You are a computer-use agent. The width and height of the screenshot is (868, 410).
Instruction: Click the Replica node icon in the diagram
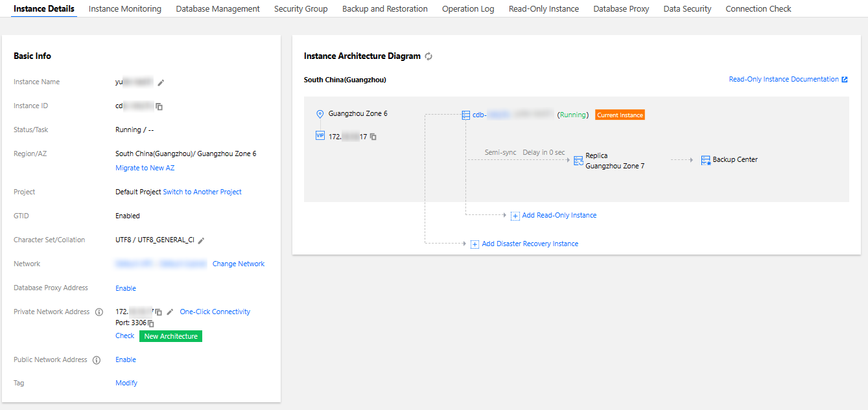(578, 161)
